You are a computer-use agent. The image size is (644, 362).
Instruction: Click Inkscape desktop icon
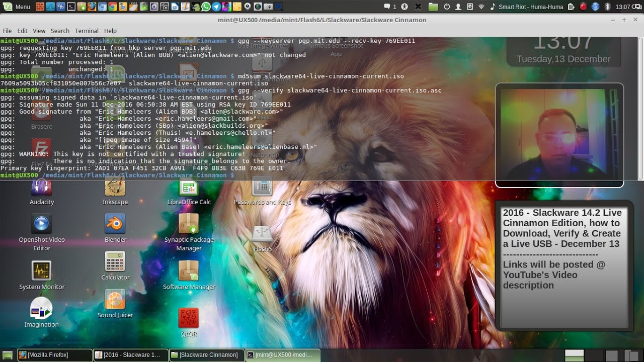pyautogui.click(x=115, y=192)
